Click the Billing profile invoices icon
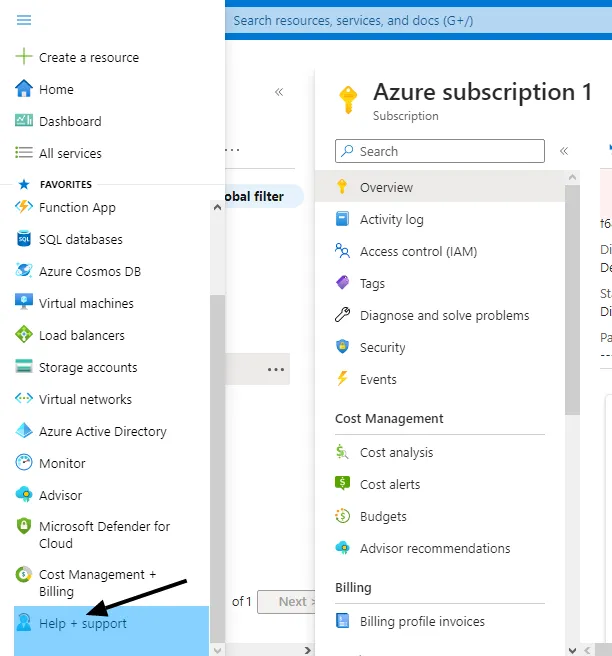This screenshot has width=612, height=656. (x=342, y=620)
